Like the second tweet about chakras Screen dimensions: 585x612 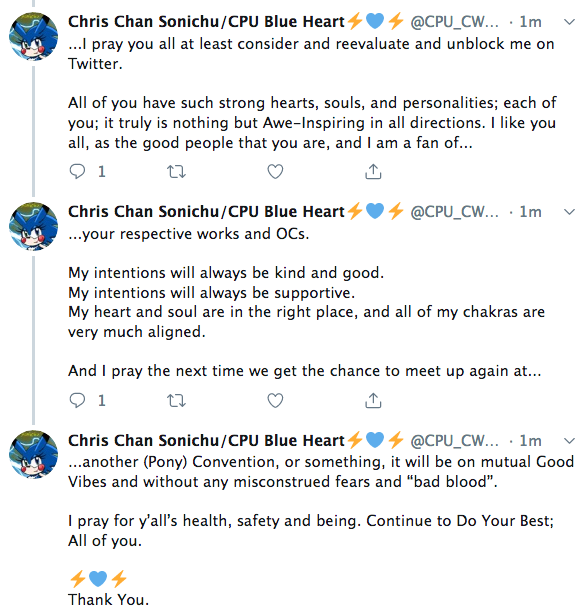[x=275, y=401]
